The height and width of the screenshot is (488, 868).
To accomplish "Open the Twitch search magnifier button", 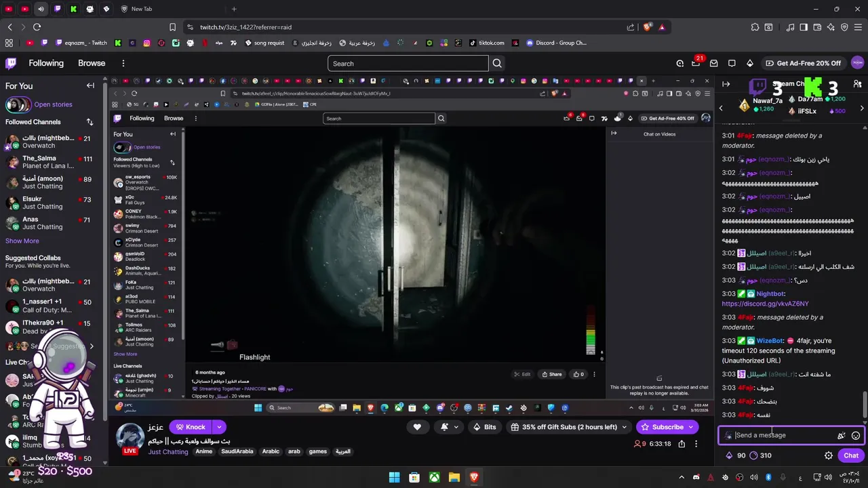I will click(x=497, y=63).
